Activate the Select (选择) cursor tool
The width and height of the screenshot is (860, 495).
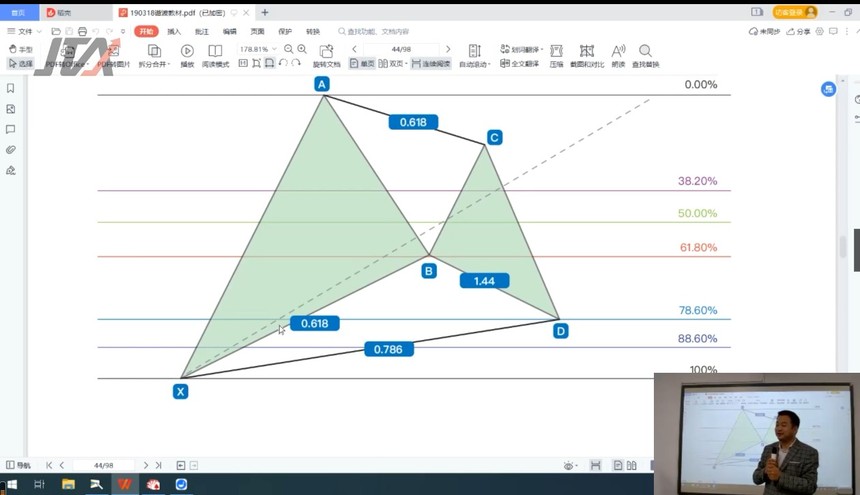[21, 64]
